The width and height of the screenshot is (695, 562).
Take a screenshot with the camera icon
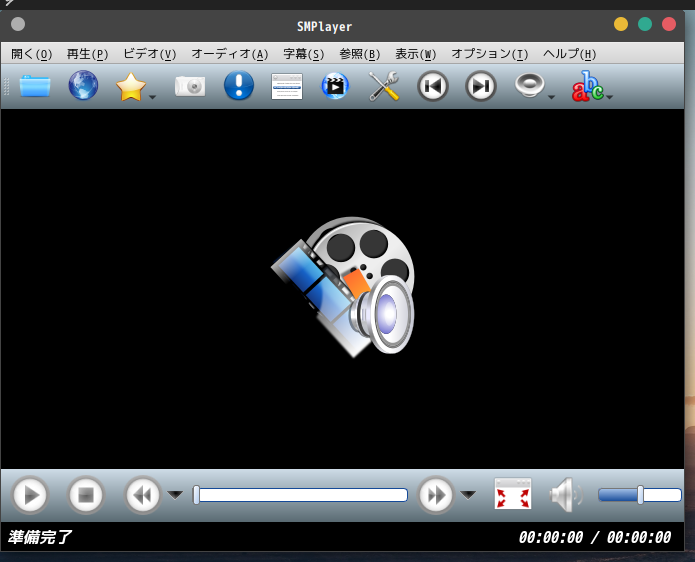[190, 86]
